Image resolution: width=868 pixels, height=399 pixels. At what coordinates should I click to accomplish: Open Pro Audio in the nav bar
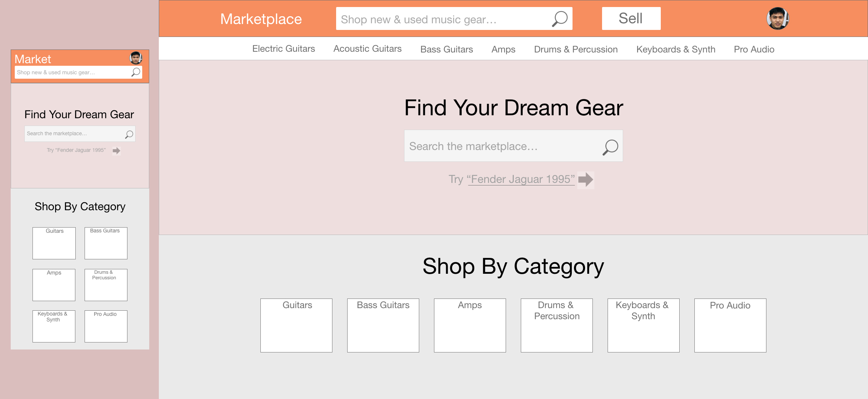click(754, 50)
